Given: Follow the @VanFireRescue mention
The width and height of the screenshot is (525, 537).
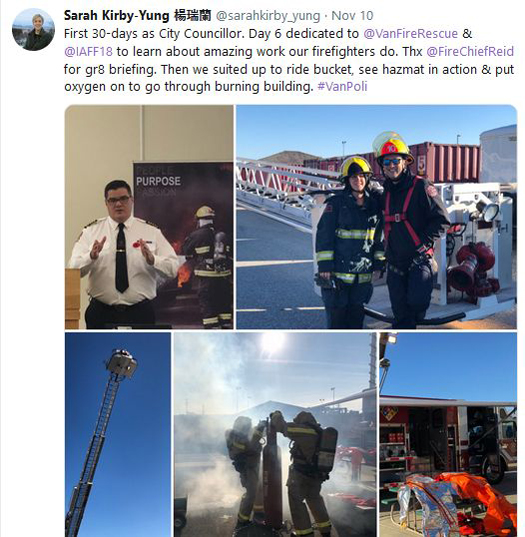Looking at the screenshot, I should click(x=410, y=34).
